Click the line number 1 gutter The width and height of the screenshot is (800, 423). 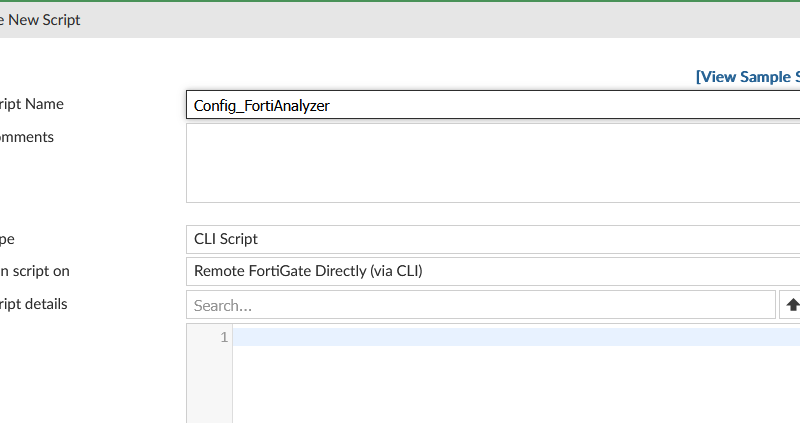coord(224,337)
